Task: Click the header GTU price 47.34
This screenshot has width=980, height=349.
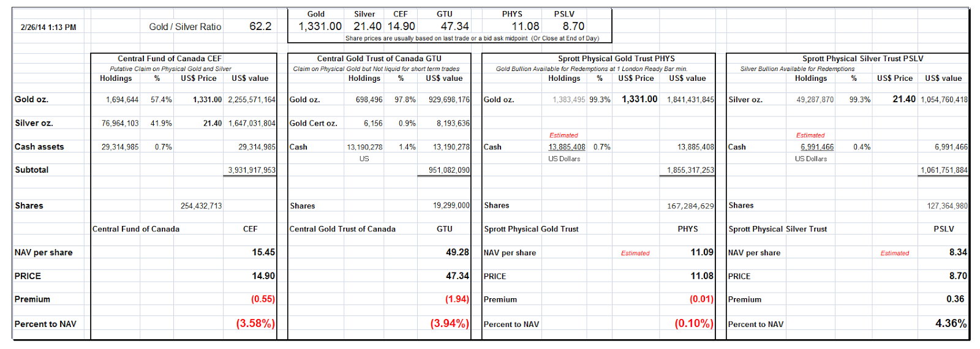Action: pos(455,26)
